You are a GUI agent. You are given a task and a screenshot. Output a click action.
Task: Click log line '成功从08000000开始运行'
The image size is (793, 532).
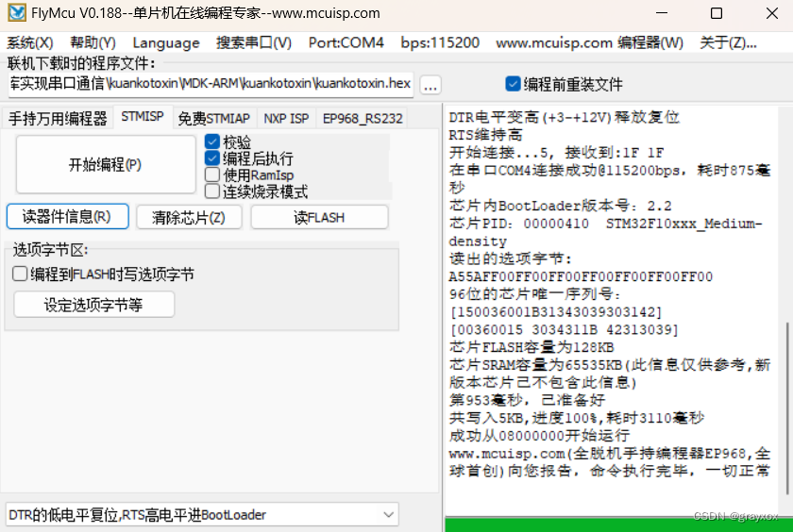[x=539, y=436]
